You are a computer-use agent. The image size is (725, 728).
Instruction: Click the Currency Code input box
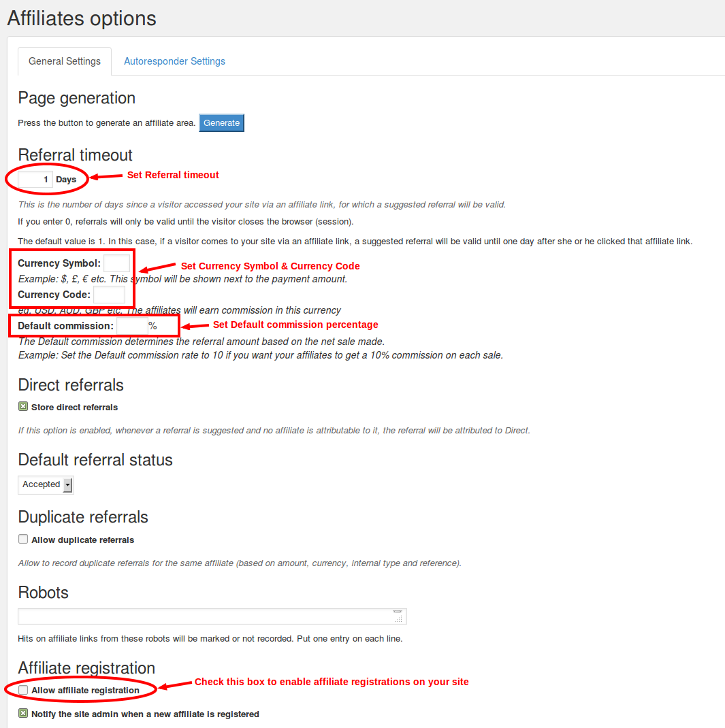tap(110, 294)
